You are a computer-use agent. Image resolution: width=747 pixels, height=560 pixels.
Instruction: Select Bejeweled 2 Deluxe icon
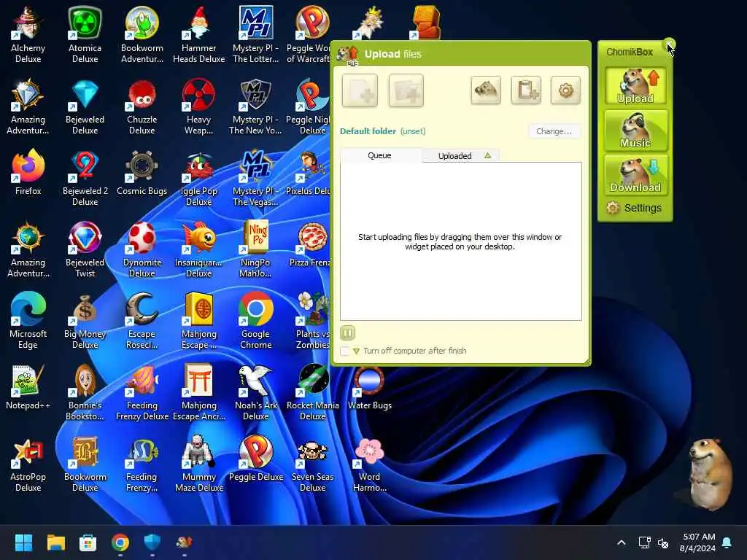(x=85, y=178)
